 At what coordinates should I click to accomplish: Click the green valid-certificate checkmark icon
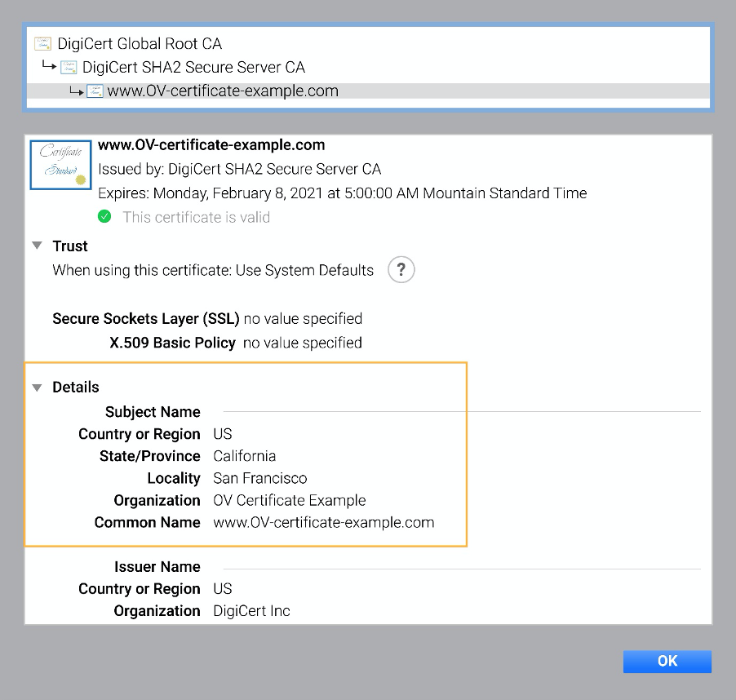point(104,217)
